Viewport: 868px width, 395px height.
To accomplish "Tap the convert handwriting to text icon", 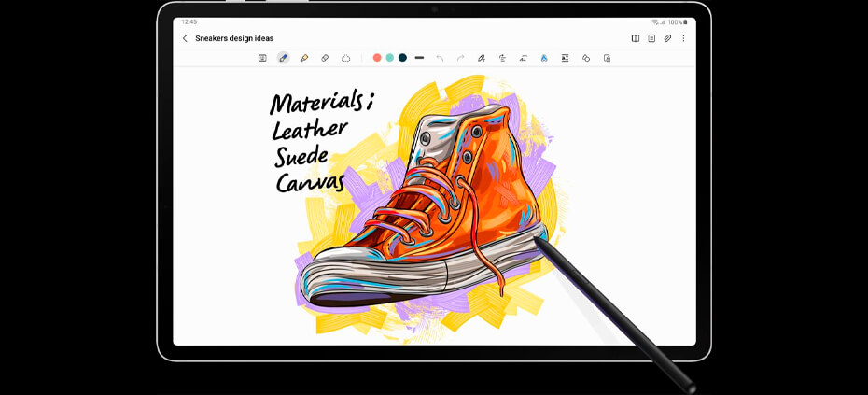I will coord(523,58).
